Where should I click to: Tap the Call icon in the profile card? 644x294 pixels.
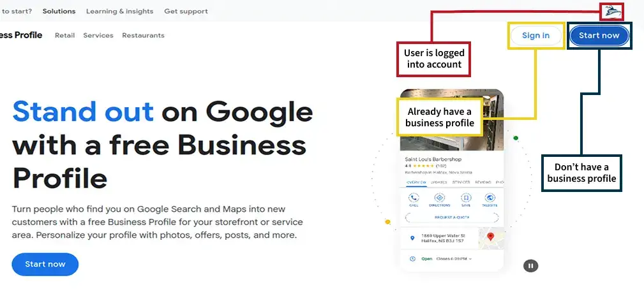tap(414, 198)
